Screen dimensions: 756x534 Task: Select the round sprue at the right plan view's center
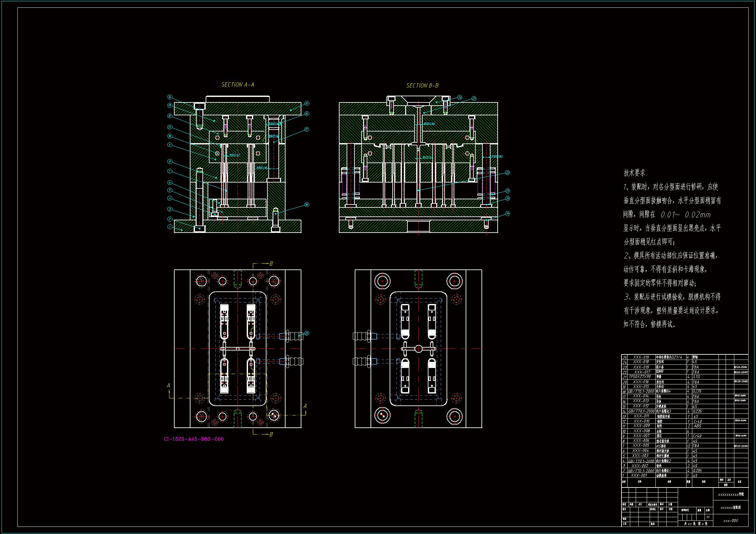click(418, 349)
